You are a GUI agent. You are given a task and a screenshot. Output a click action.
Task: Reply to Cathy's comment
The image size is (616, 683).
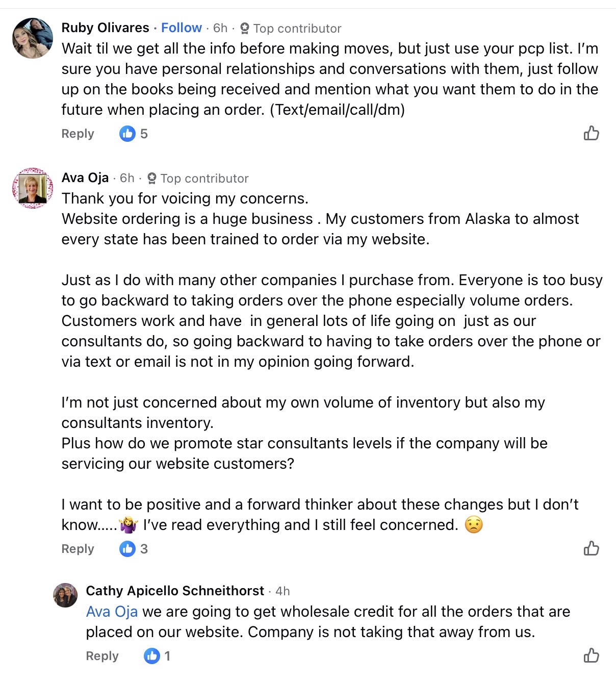102,656
